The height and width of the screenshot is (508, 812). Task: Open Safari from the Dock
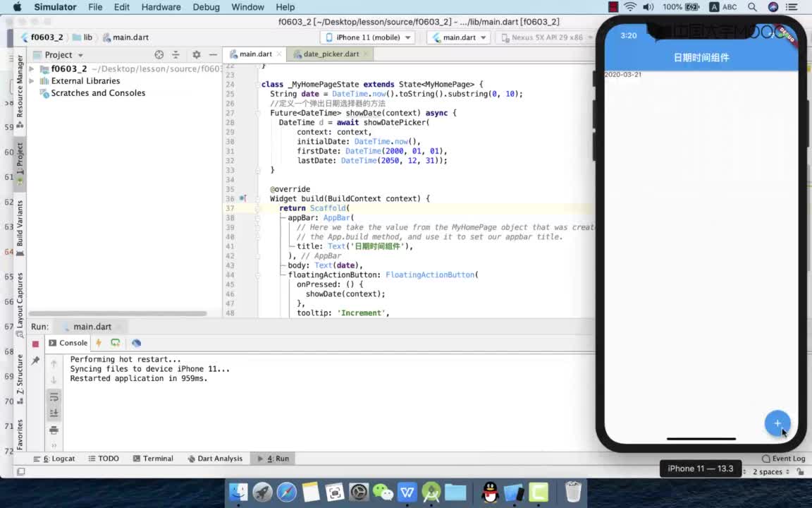287,492
